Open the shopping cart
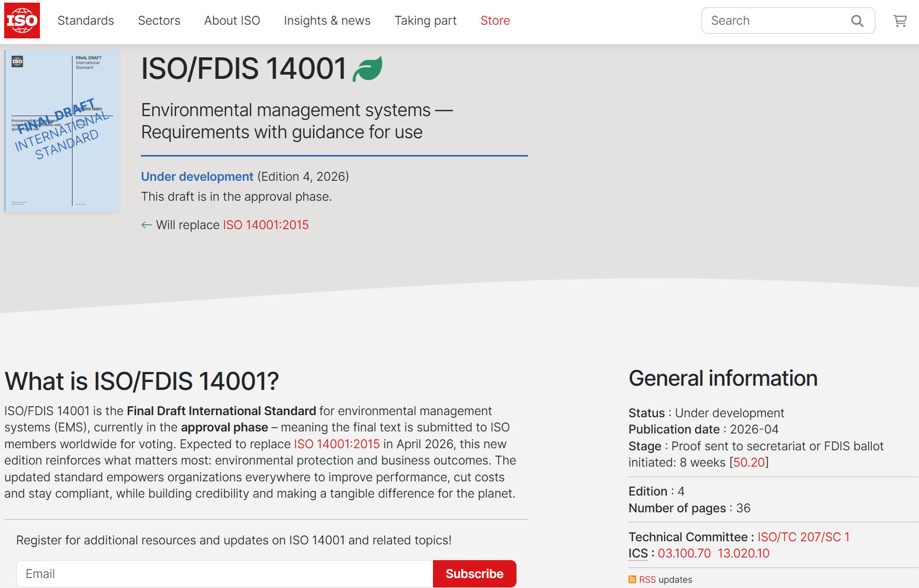Viewport: 919px width, 588px height. (x=900, y=21)
